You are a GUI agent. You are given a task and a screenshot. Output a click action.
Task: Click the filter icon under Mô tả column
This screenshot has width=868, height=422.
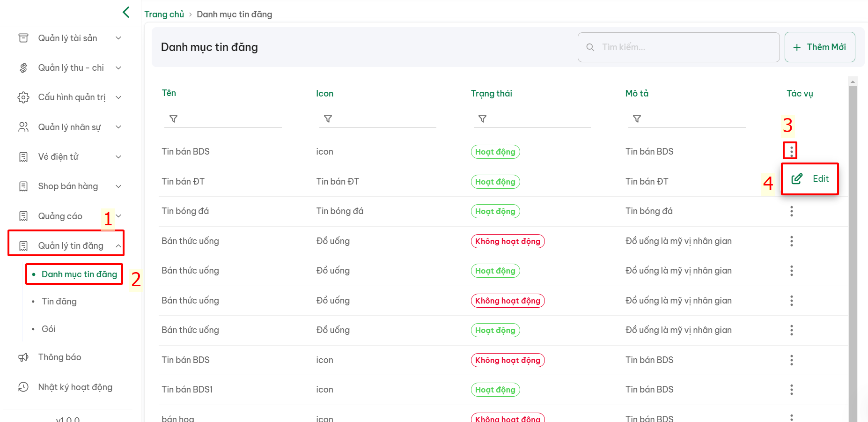tap(637, 118)
